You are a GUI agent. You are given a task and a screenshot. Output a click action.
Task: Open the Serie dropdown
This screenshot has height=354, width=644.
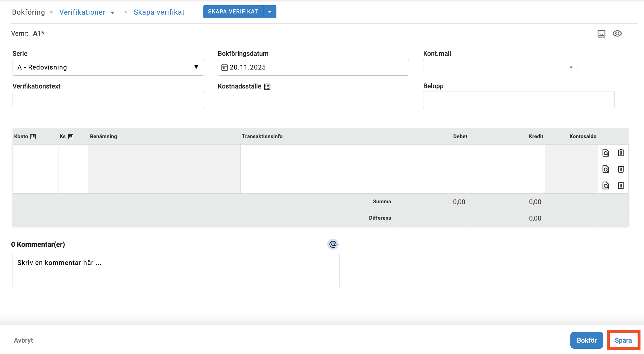pyautogui.click(x=108, y=67)
